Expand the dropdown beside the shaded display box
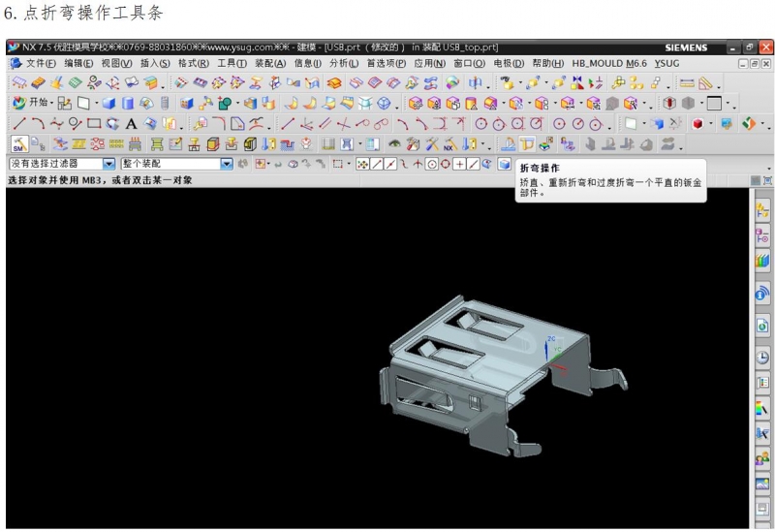The image size is (775, 532). [x=728, y=103]
